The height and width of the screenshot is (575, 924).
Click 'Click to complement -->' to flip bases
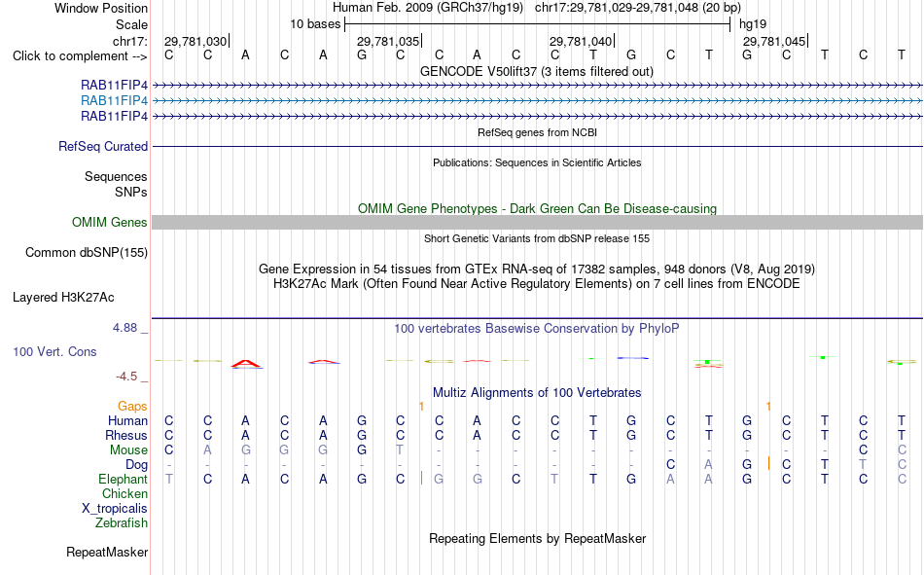pos(80,56)
